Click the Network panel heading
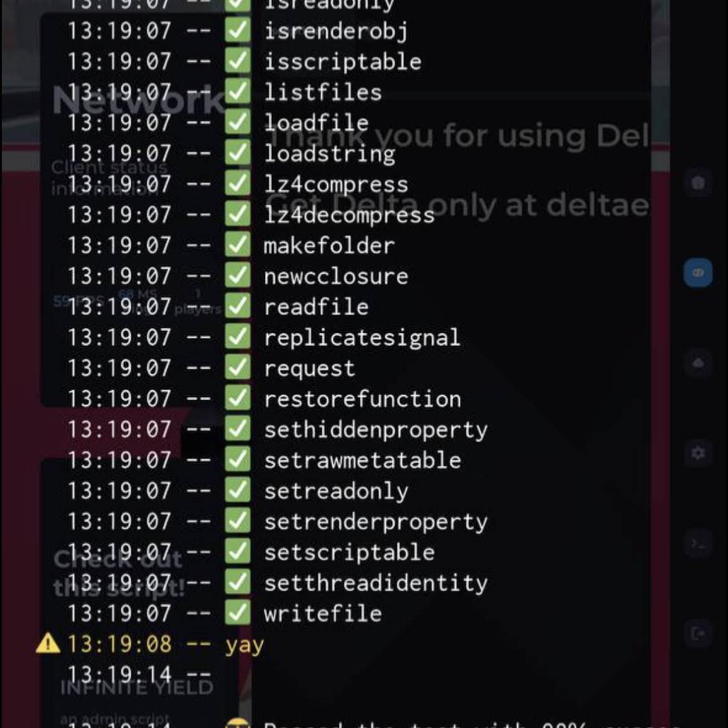 click(138, 100)
